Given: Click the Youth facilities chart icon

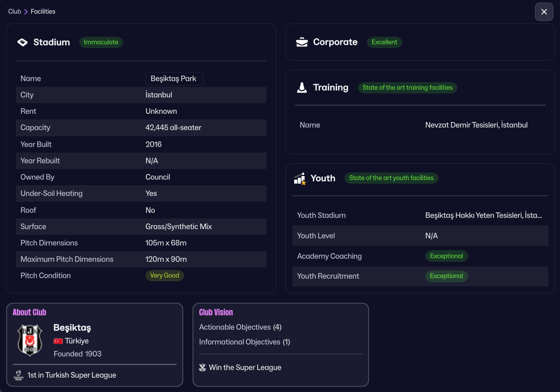Looking at the screenshot, I should pyautogui.click(x=300, y=178).
